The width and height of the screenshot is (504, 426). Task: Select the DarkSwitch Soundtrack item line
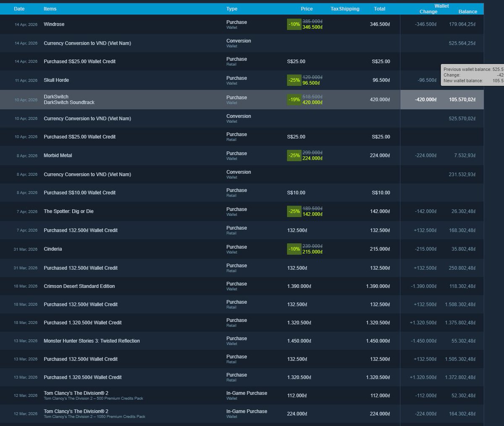point(69,103)
